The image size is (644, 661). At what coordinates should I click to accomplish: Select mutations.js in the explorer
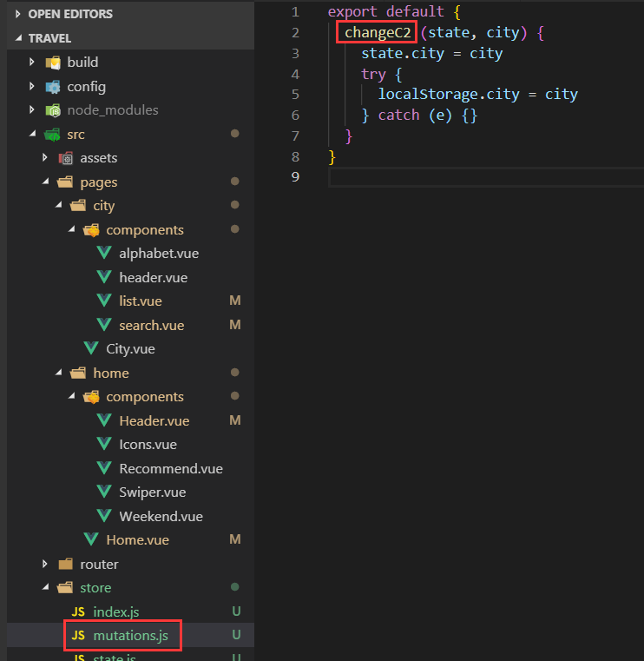coord(130,635)
